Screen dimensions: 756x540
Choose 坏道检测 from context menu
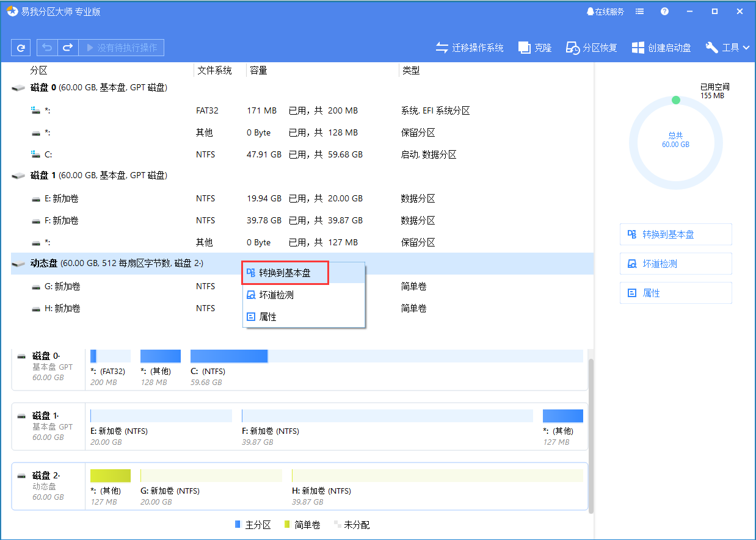pyautogui.click(x=277, y=295)
